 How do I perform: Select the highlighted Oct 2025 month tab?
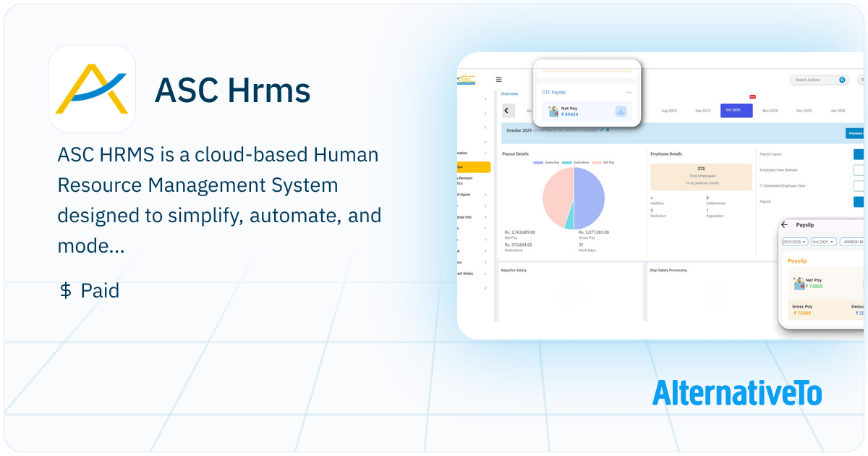tap(736, 111)
